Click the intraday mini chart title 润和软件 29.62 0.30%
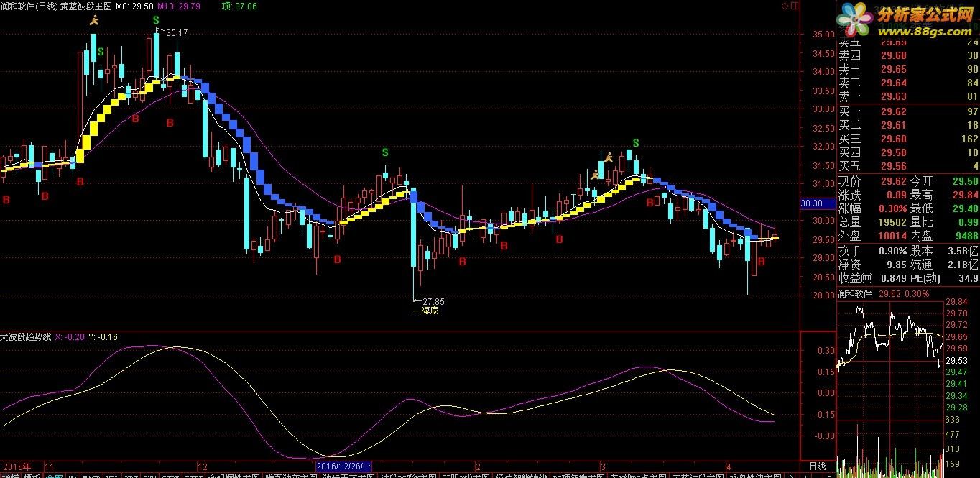 click(x=883, y=293)
